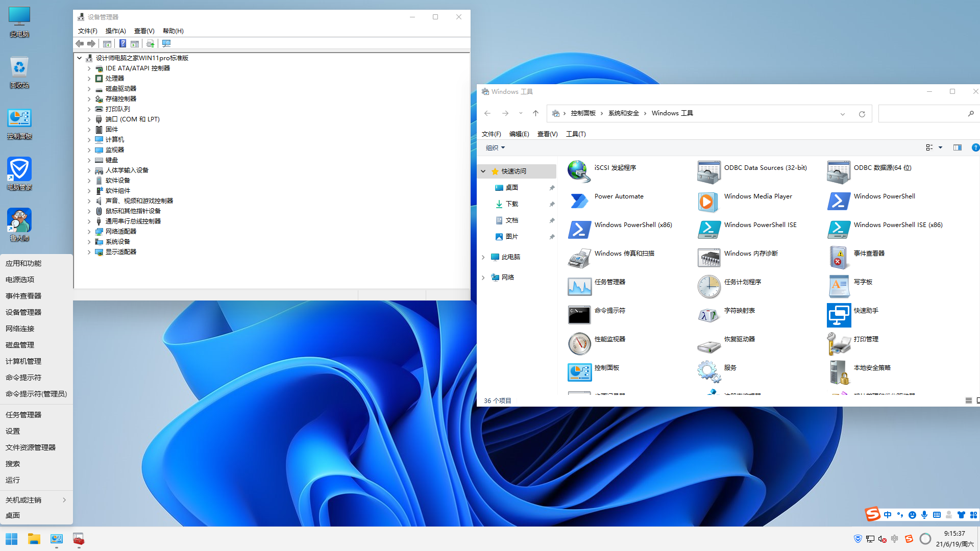
Task: Open Performance Monitor icon (性能监视器)
Action: pos(579,344)
